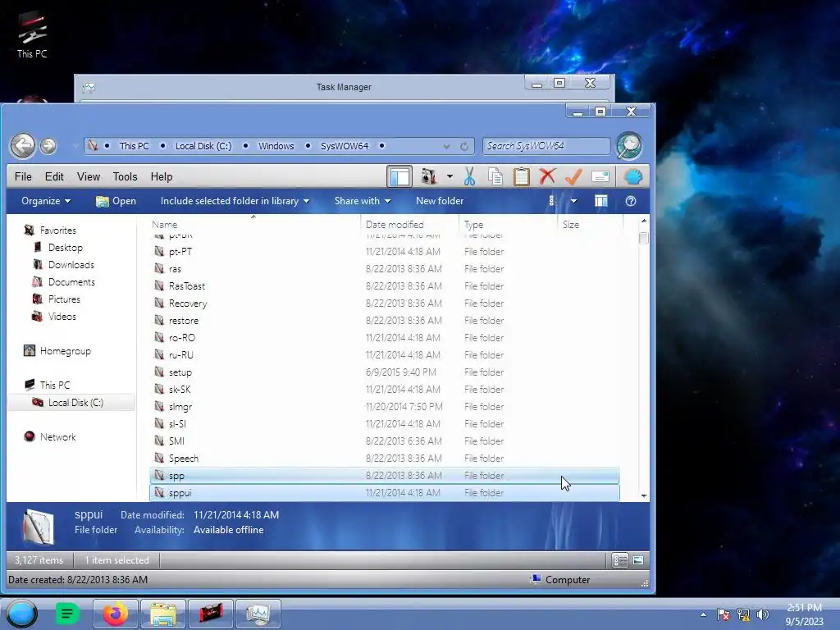Viewport: 840px width, 630px height.
Task: Open the Help menu
Action: pos(162,177)
